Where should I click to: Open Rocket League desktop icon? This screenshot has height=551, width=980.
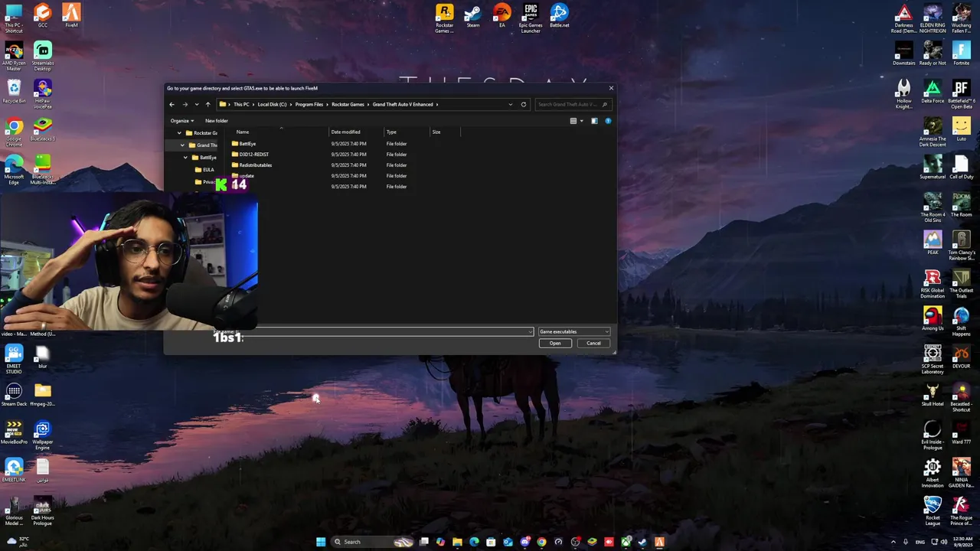click(x=933, y=511)
